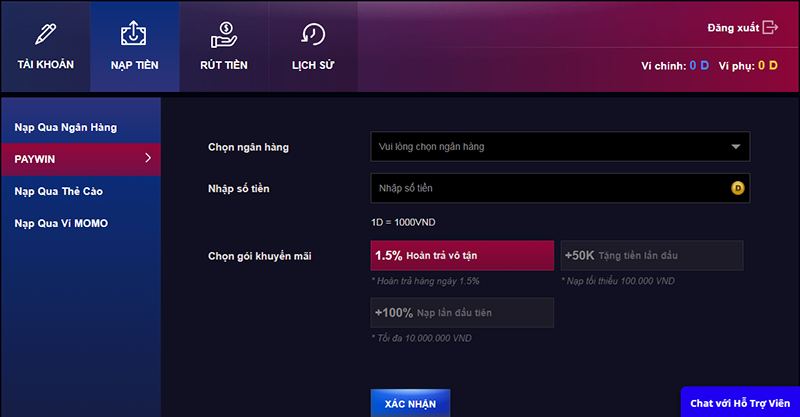Click the Nhập số tiền input field

click(x=560, y=188)
